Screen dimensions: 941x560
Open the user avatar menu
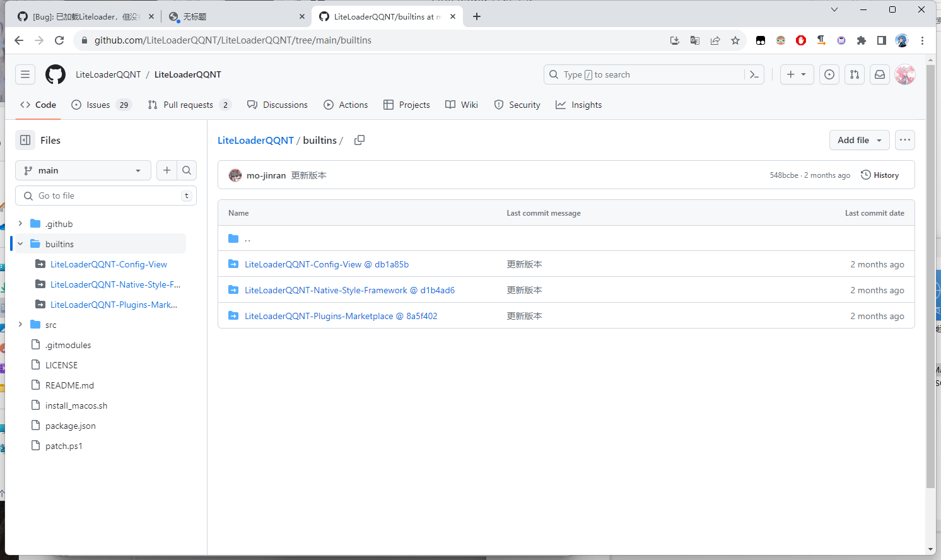[905, 74]
